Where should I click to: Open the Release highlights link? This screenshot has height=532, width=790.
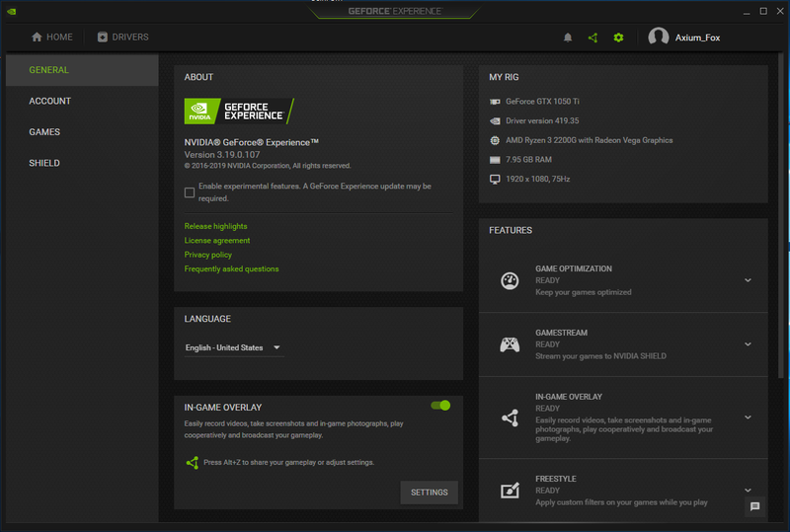point(215,226)
